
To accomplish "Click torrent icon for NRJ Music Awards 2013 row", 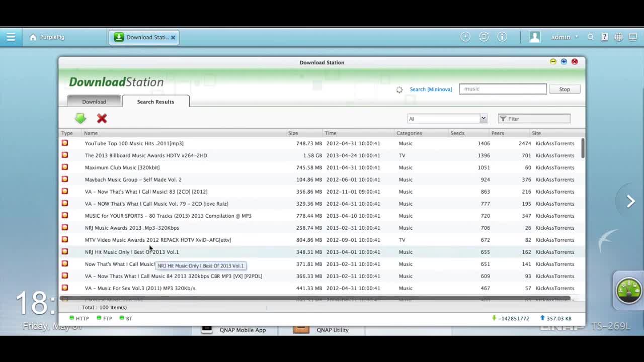I will tap(65, 227).
